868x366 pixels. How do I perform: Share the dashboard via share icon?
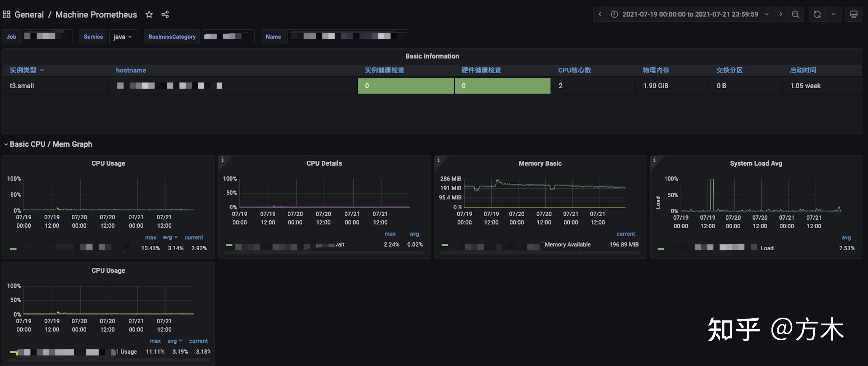point(165,14)
